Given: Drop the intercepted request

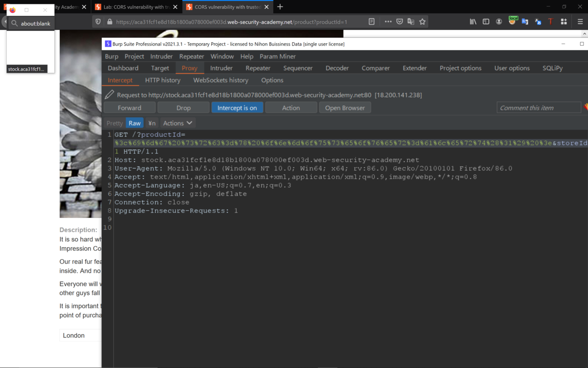Looking at the screenshot, I should pos(184,107).
